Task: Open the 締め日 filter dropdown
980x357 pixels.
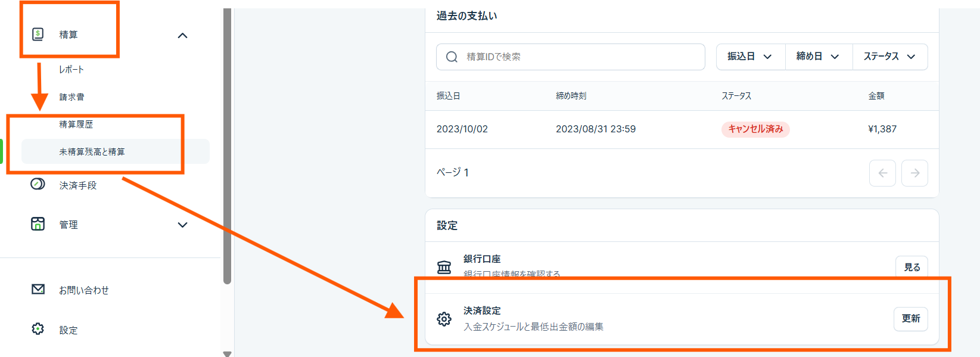Action: (818, 57)
